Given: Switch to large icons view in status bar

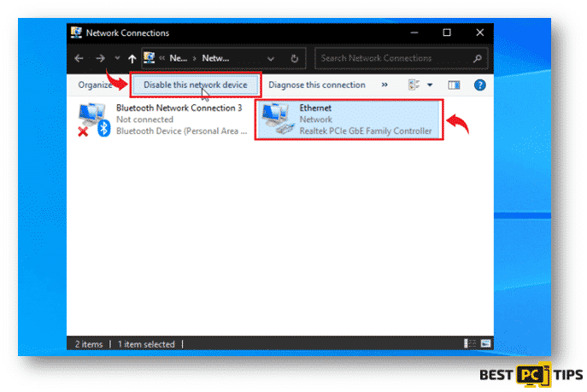Looking at the screenshot, I should 485,343.
